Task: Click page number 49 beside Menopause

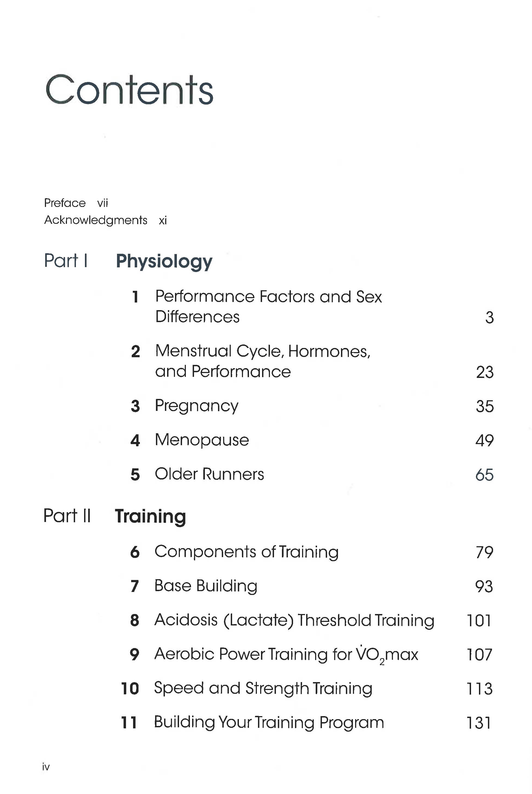Action: (484, 440)
